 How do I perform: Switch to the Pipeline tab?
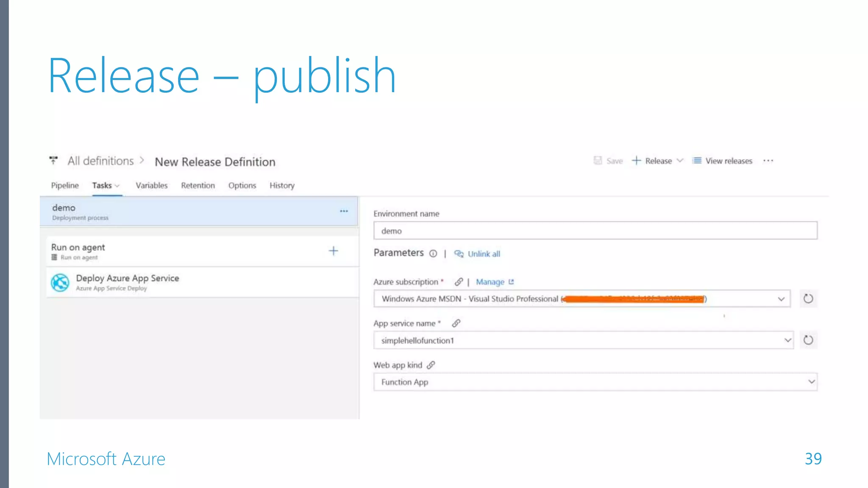(65, 186)
